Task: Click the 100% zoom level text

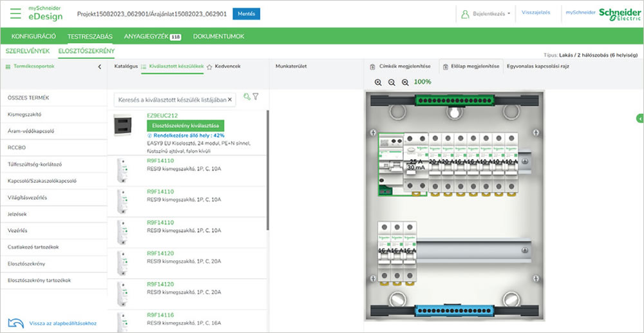Action: (x=422, y=82)
